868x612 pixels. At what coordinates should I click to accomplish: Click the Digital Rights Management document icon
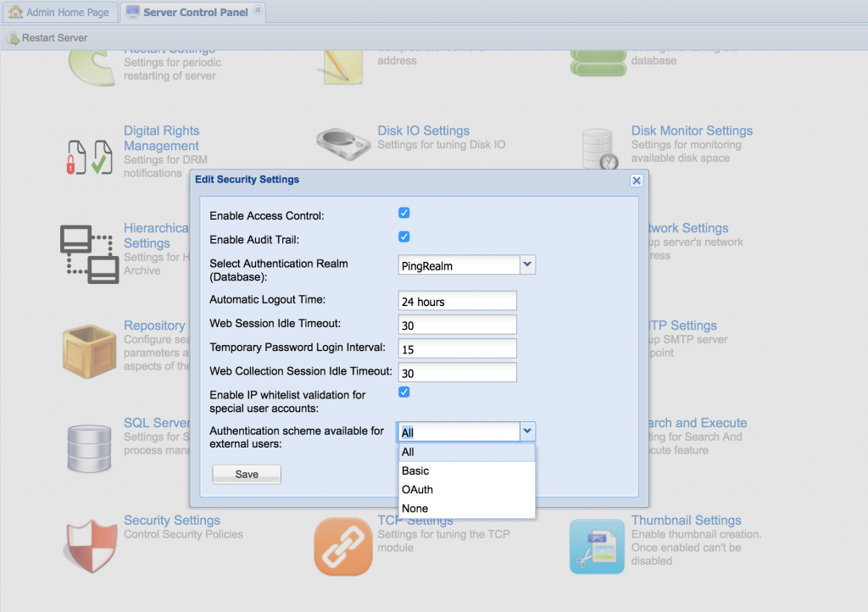tap(89, 157)
